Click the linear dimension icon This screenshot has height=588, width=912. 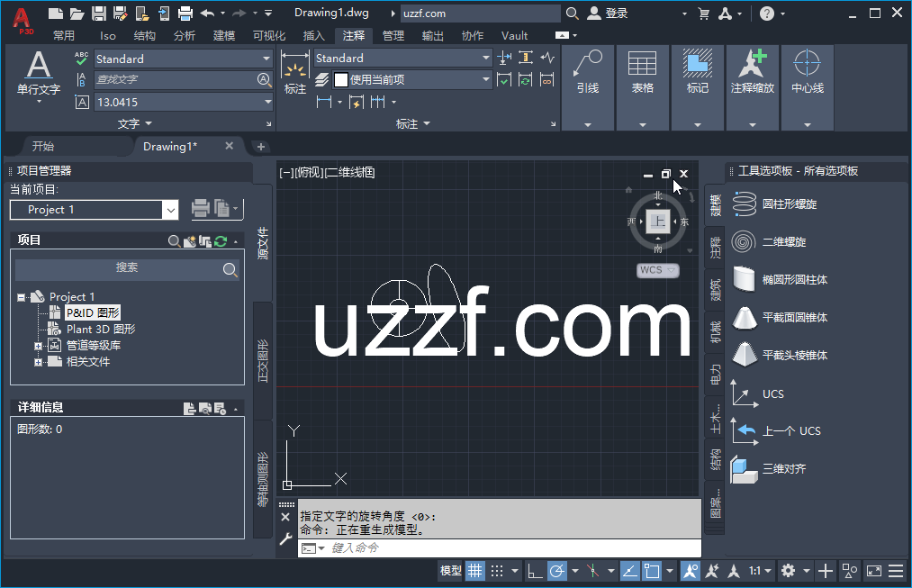pos(324,103)
